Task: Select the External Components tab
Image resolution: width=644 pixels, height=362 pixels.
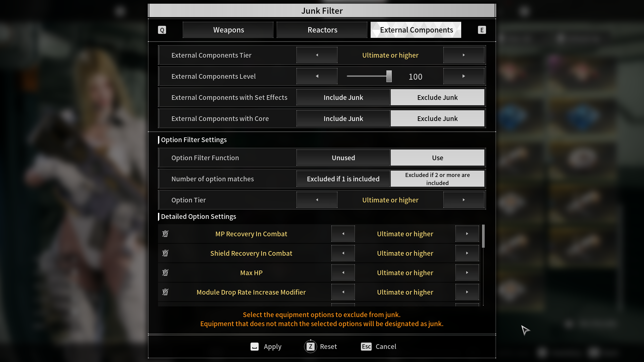Action: (416, 30)
